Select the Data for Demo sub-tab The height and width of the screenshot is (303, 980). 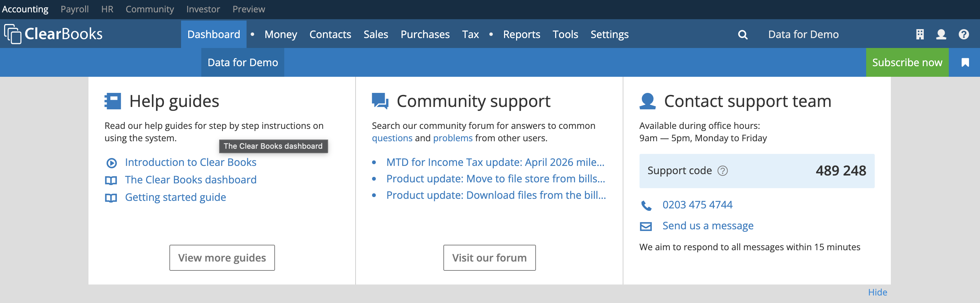point(243,62)
